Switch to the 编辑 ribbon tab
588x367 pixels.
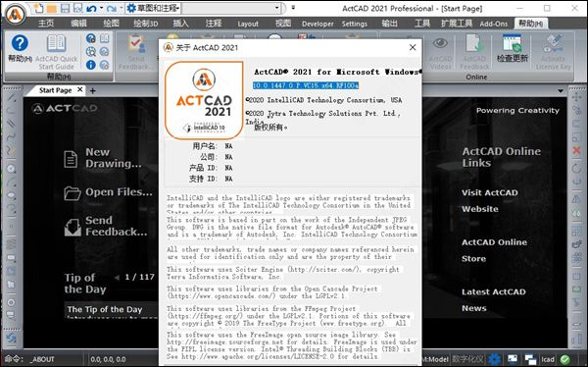(78, 24)
